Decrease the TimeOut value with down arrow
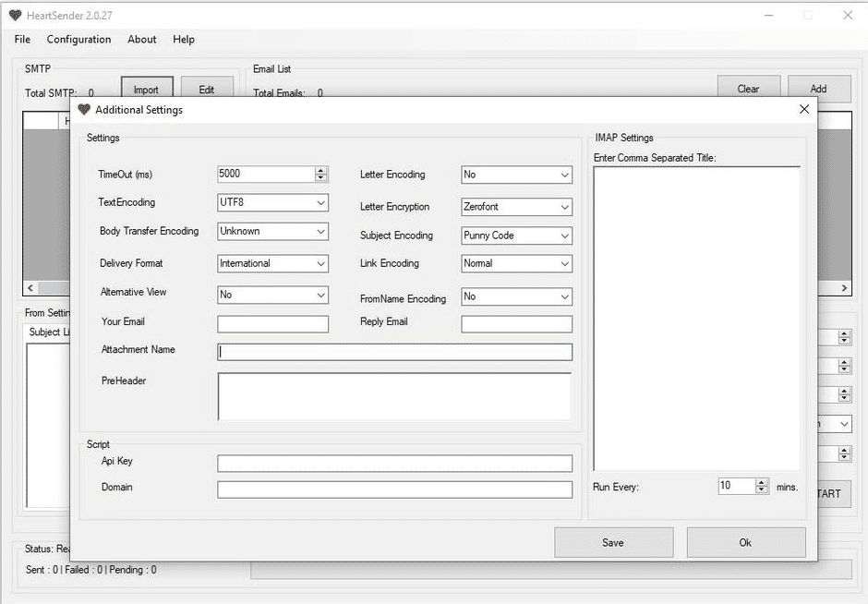The height and width of the screenshot is (604, 868). click(321, 178)
